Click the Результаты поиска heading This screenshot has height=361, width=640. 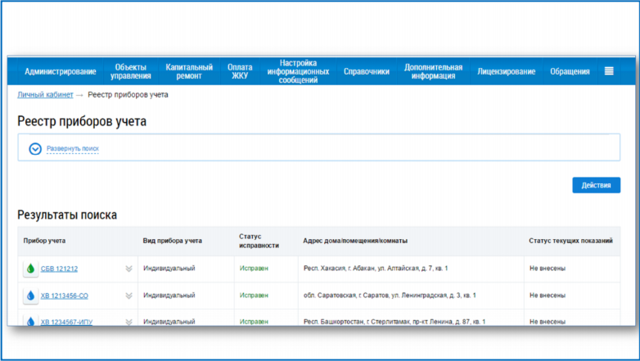coord(67,215)
